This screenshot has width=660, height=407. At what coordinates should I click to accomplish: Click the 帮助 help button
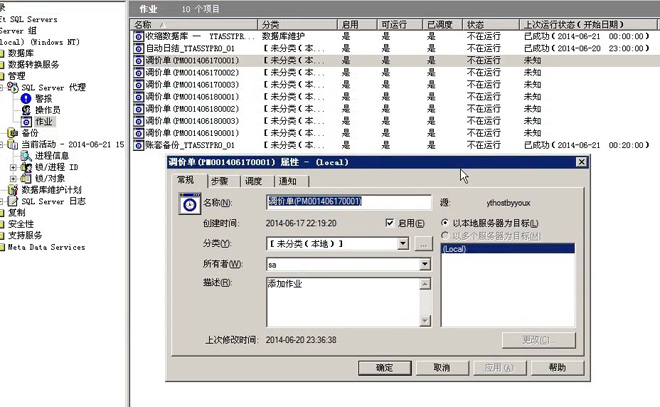[557, 367]
